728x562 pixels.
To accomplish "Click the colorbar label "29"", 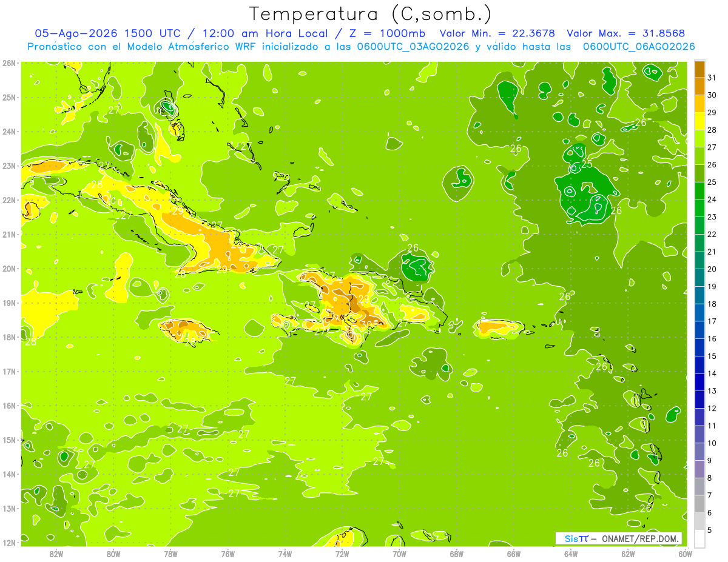I will point(713,113).
